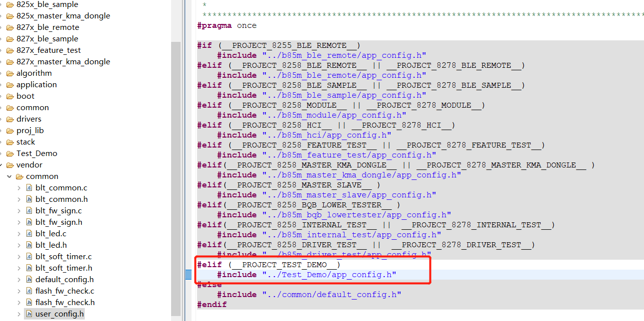Click the header icon next to blt_led.h
The height and width of the screenshot is (321, 644).
pyautogui.click(x=29, y=245)
